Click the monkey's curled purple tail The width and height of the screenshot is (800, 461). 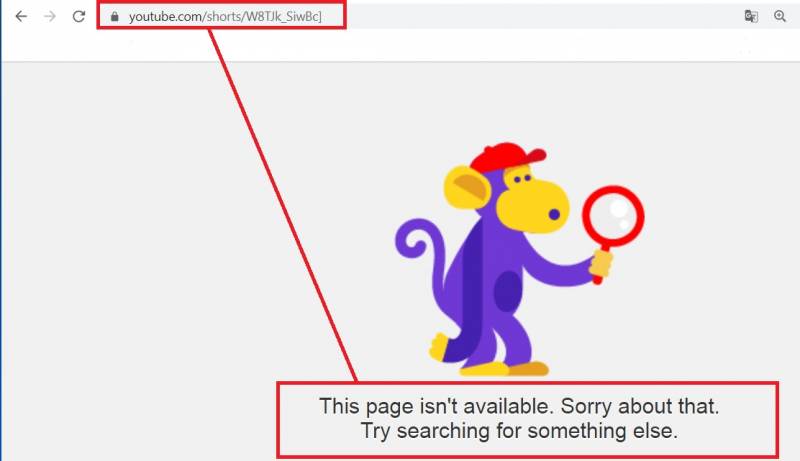click(x=419, y=245)
